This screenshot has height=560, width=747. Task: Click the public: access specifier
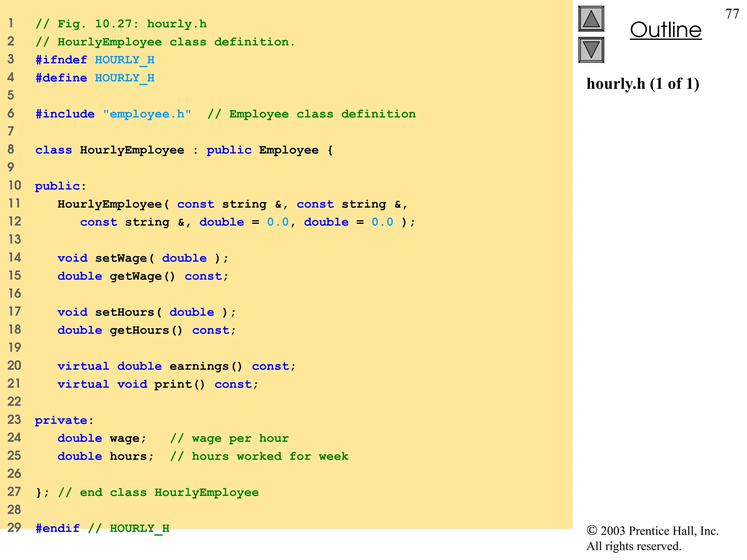point(60,186)
